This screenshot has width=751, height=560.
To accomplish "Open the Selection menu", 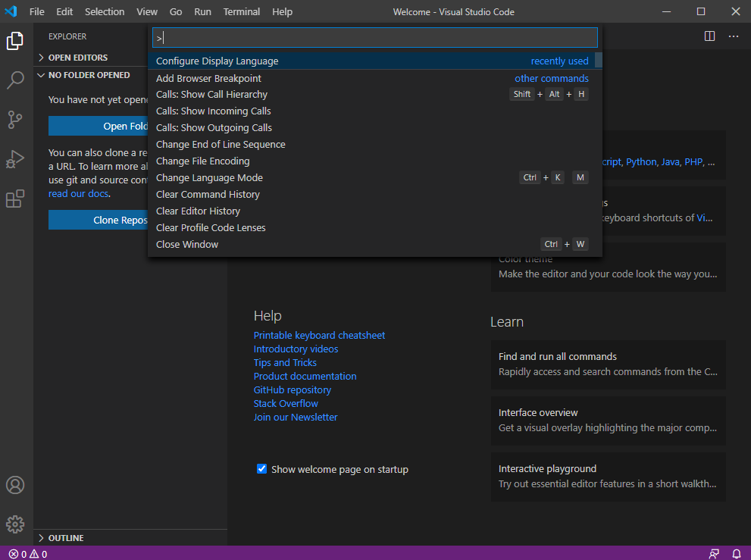I will (x=105, y=11).
